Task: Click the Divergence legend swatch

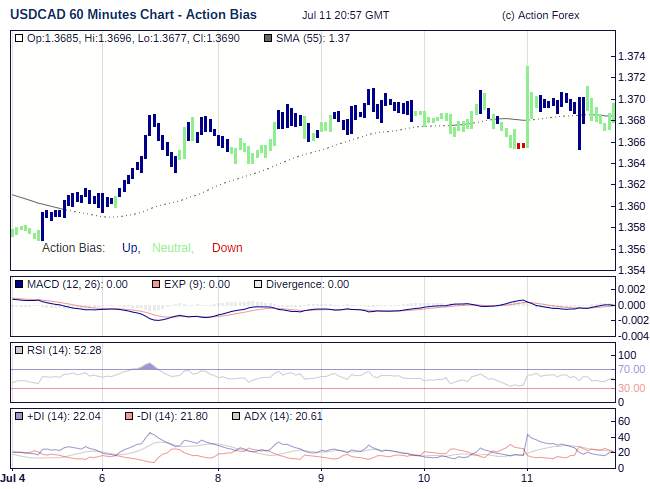Action: click(x=258, y=284)
